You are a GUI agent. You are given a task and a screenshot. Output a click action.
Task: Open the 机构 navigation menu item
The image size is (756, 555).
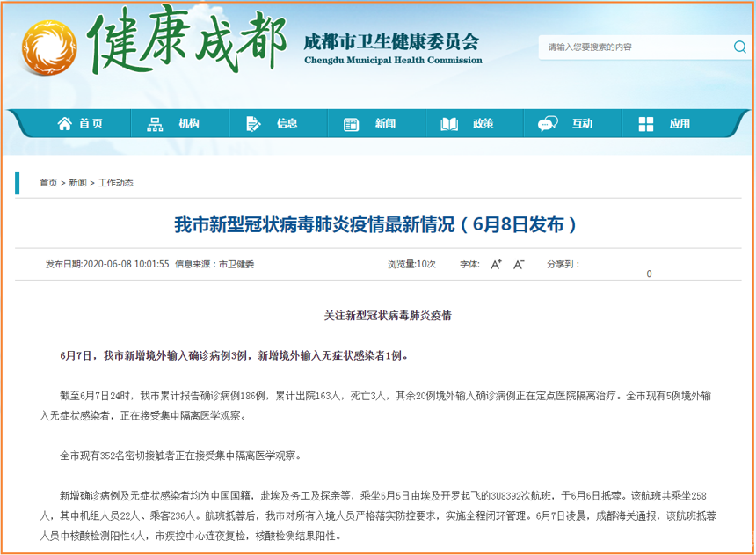click(x=179, y=123)
